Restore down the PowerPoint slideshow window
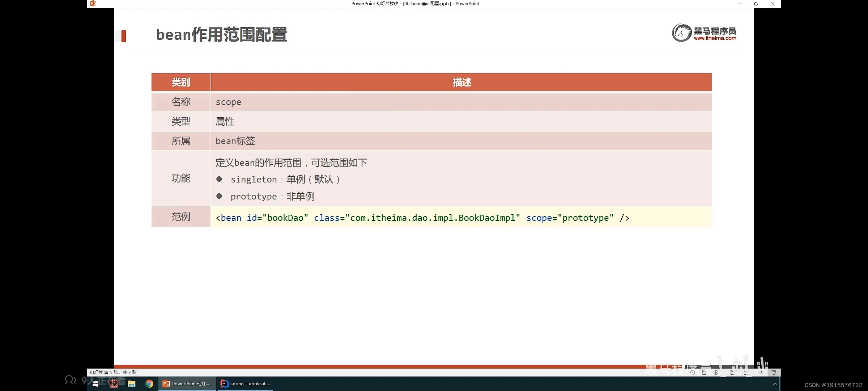This screenshot has width=868, height=391. [756, 4]
